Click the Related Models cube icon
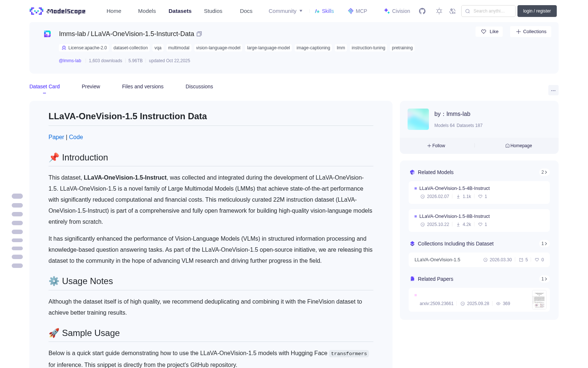 pos(412,172)
